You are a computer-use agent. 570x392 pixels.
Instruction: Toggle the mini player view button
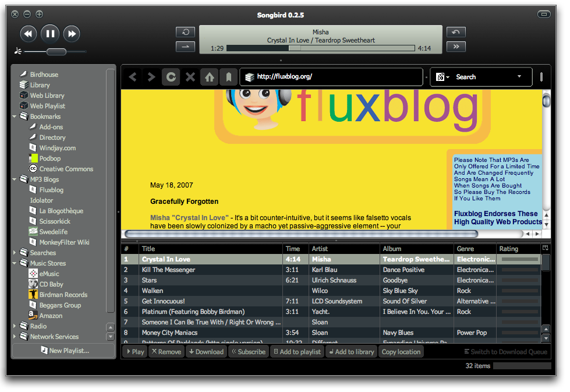(544, 15)
